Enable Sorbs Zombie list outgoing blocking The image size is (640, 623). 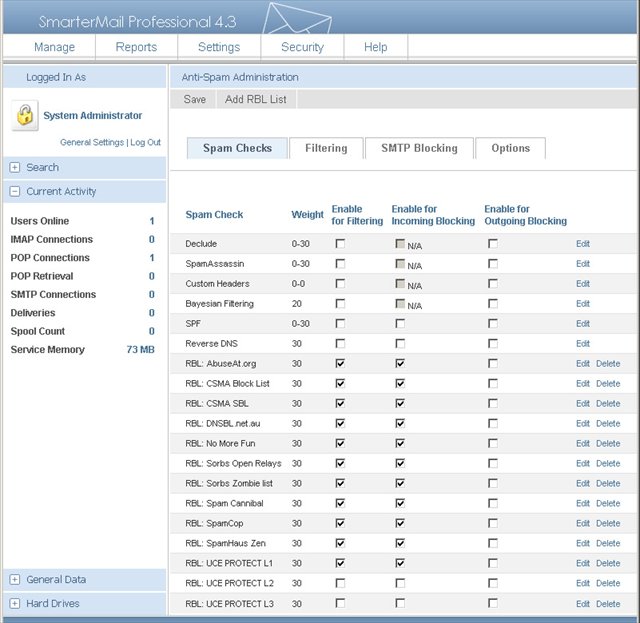coord(493,483)
